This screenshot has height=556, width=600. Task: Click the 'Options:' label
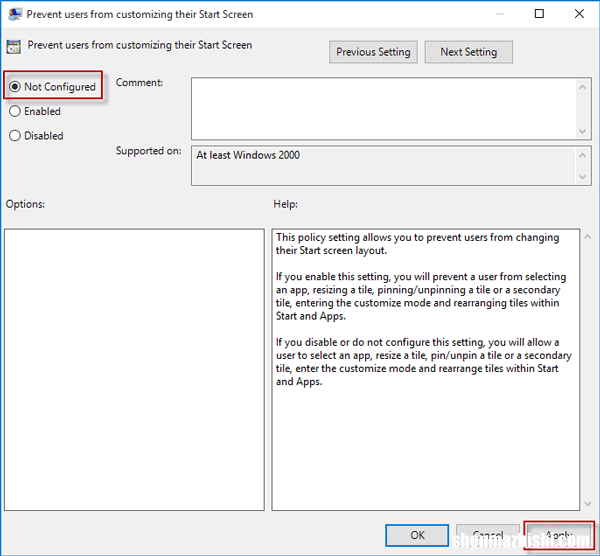click(x=25, y=204)
